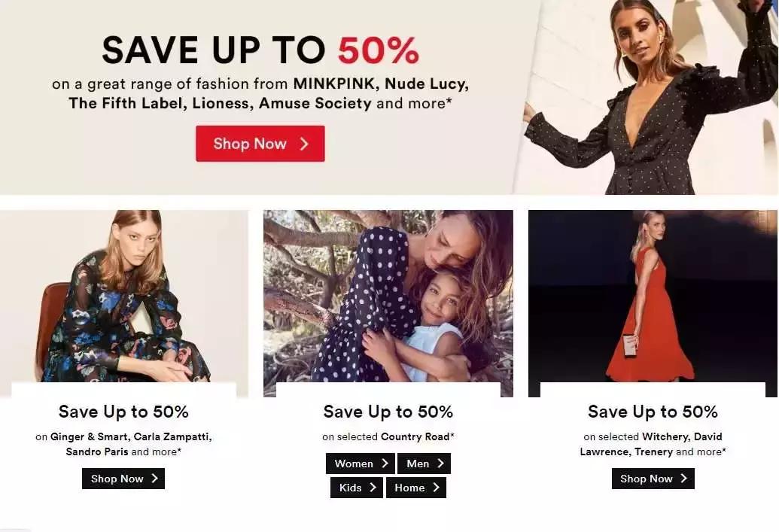Click Save Up to 50% heading above Country Road
Image resolution: width=779 pixels, height=532 pixels.
[x=388, y=412]
